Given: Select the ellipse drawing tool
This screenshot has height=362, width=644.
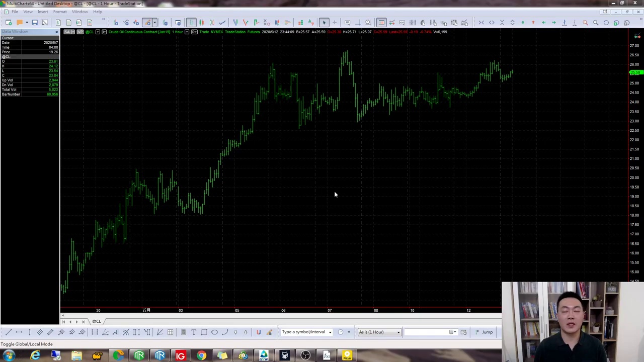Looking at the screenshot, I should [215, 332].
